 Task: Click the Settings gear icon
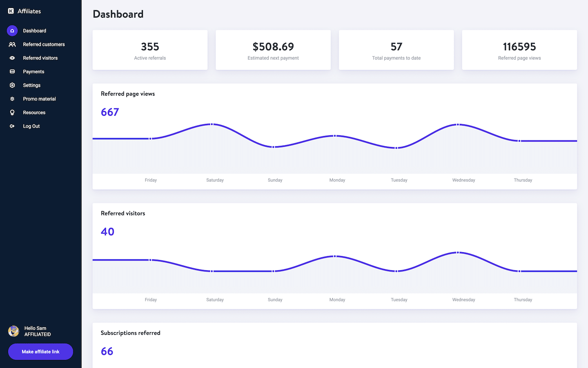click(x=12, y=85)
